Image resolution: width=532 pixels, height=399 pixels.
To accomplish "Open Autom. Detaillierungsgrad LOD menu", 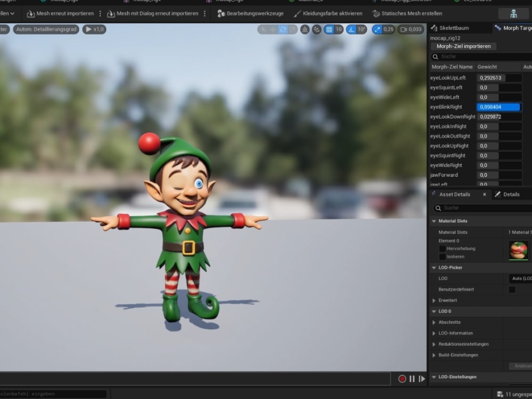I will [x=46, y=29].
